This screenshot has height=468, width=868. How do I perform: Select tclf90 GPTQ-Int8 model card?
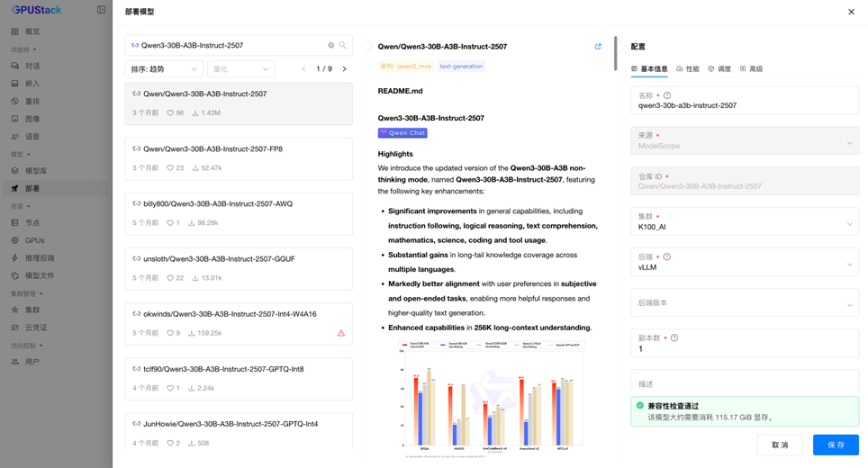coord(239,379)
